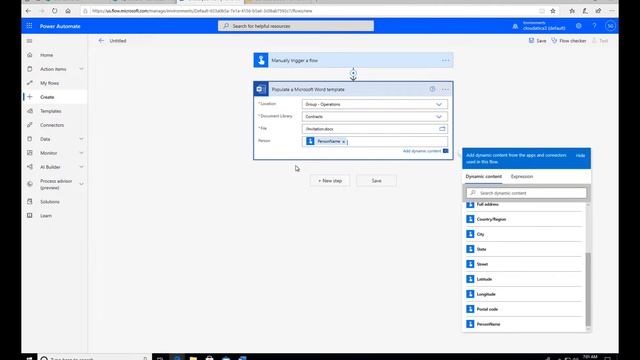Screen dimensions: 640x360
Task: Click the Home icon in sidebar
Action: 29,55
